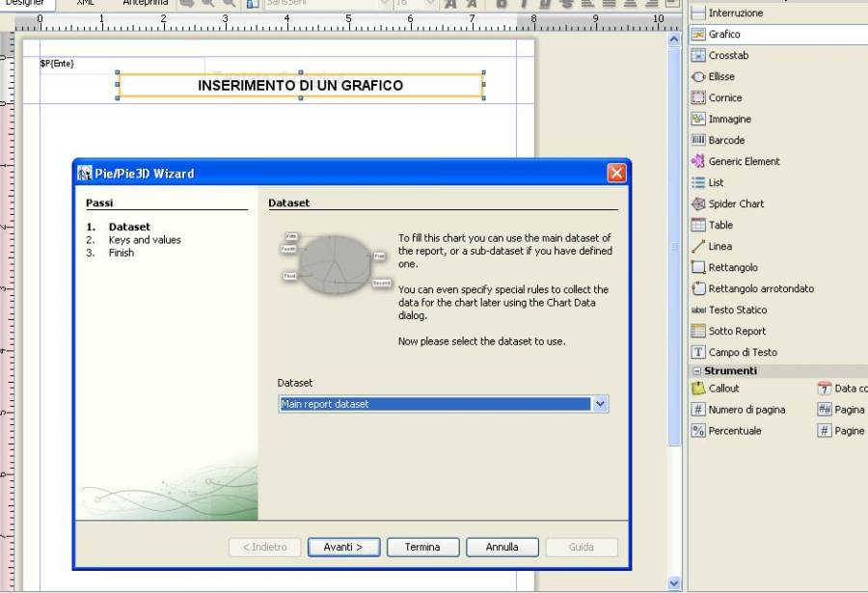
Task: Open the Anteprima preview tab
Action: click(145, 3)
